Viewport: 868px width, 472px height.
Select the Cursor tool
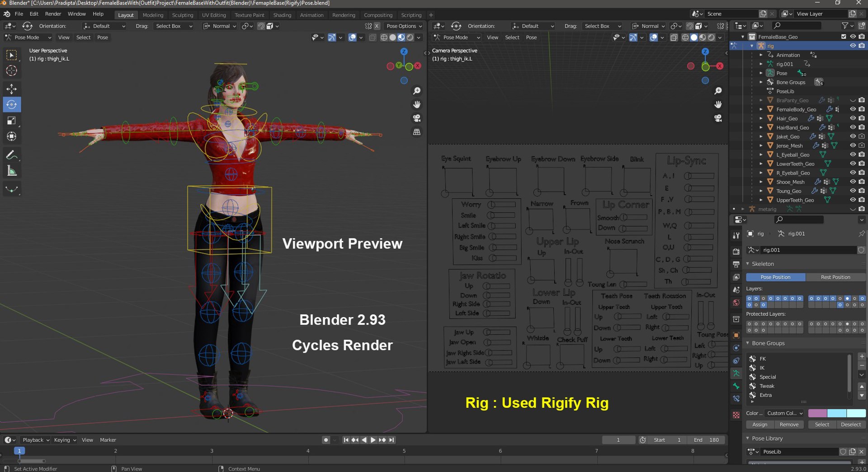tap(12, 70)
